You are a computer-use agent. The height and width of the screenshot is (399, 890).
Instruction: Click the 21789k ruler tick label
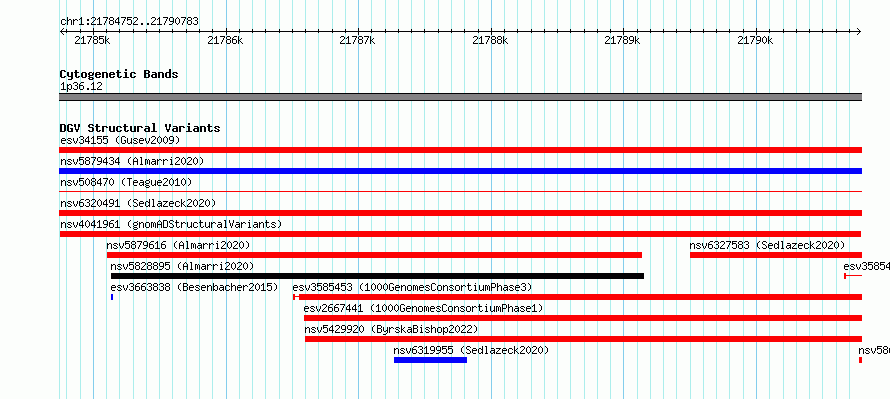point(623,40)
